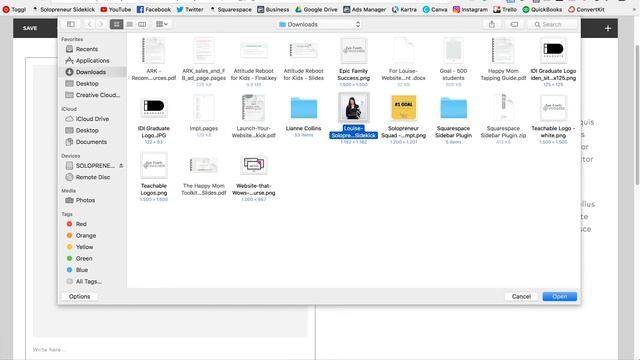640x360 pixels.
Task: Select Attitude Reboot for Kids - Final.key
Action: (x=253, y=61)
